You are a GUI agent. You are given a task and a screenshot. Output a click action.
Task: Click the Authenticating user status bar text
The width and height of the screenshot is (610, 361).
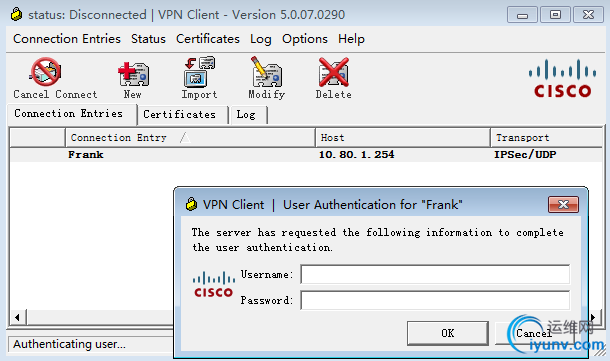point(69,344)
